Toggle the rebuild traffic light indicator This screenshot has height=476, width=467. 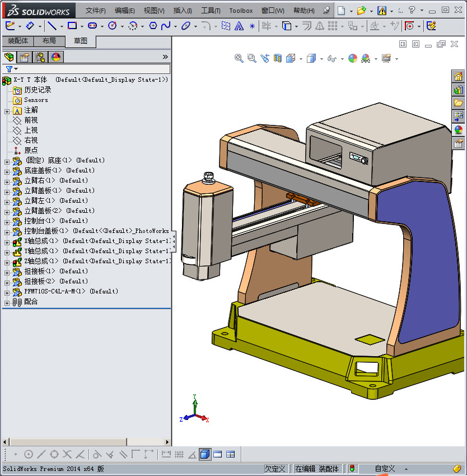(353, 469)
